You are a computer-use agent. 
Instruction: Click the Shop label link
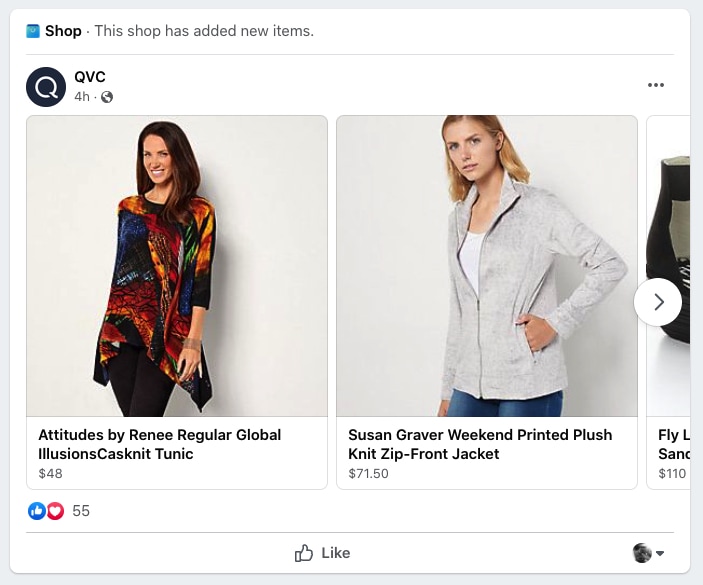63,31
